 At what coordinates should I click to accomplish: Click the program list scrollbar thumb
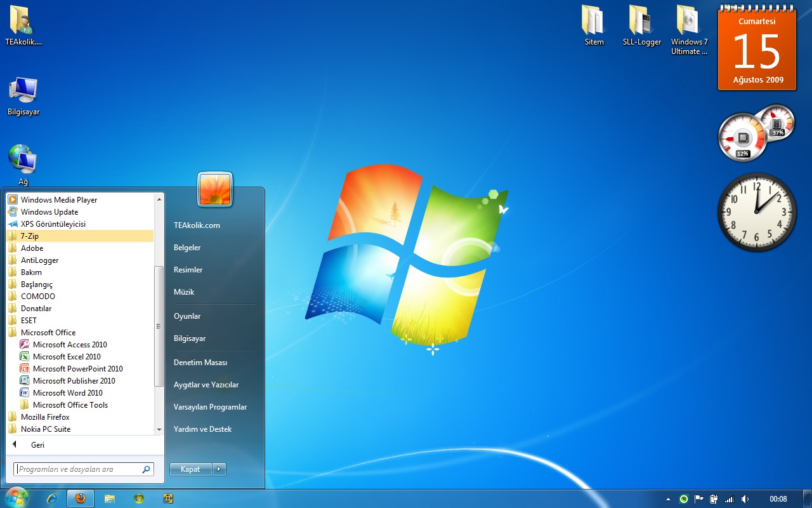159,326
